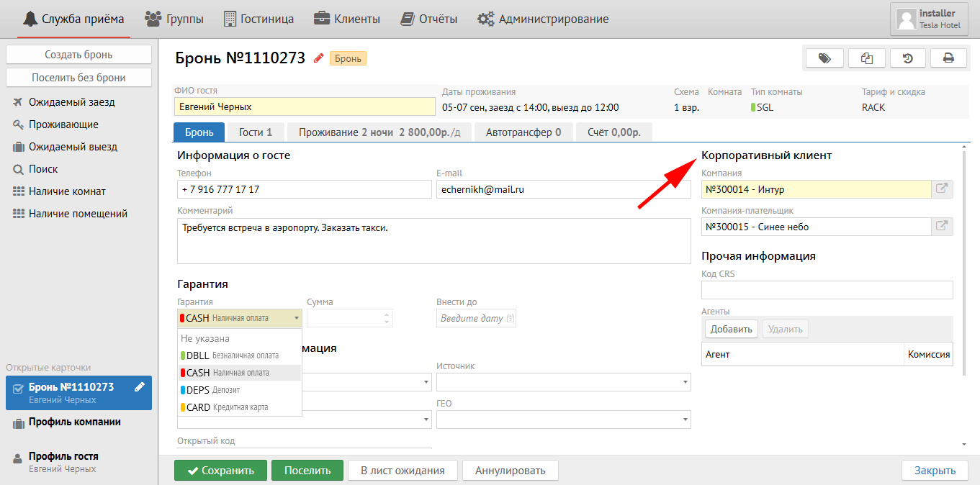Click the pencil icon beside Бронь №1110273 title

pyautogui.click(x=318, y=58)
